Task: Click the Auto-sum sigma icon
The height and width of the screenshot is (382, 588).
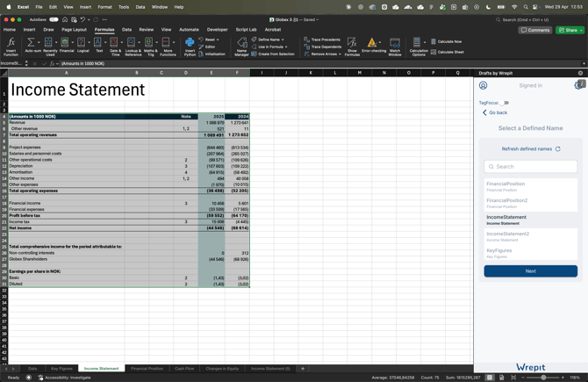Action: coord(31,42)
